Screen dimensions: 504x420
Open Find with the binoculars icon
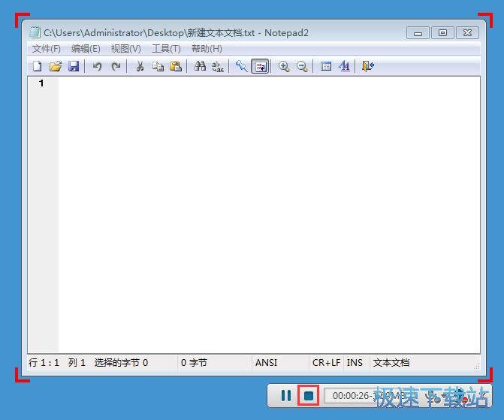coord(200,66)
